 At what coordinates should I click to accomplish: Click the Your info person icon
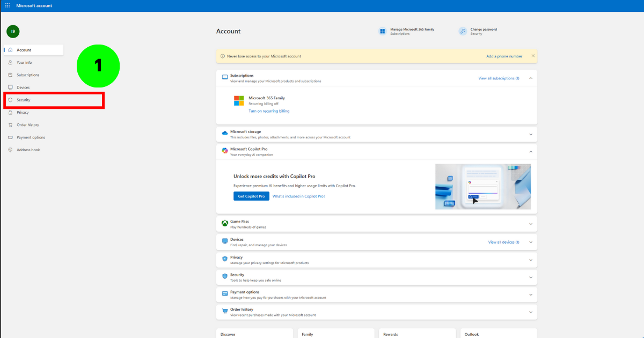tap(10, 62)
